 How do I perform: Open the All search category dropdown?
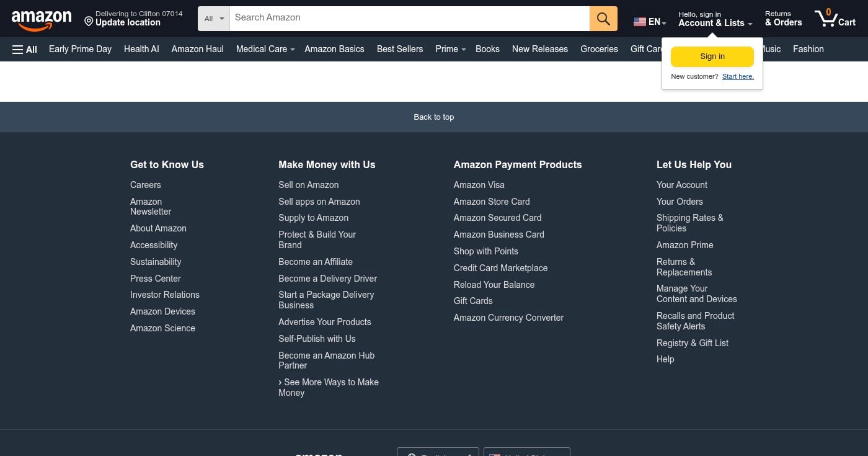214,19
